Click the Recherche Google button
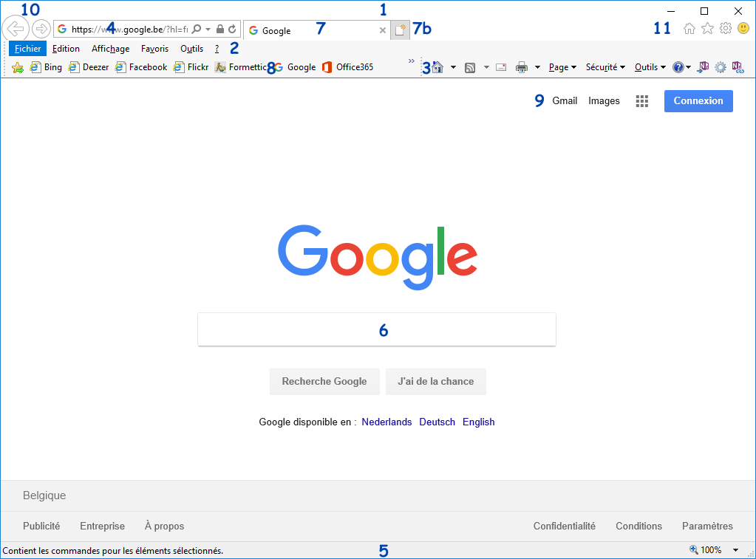 tap(324, 382)
